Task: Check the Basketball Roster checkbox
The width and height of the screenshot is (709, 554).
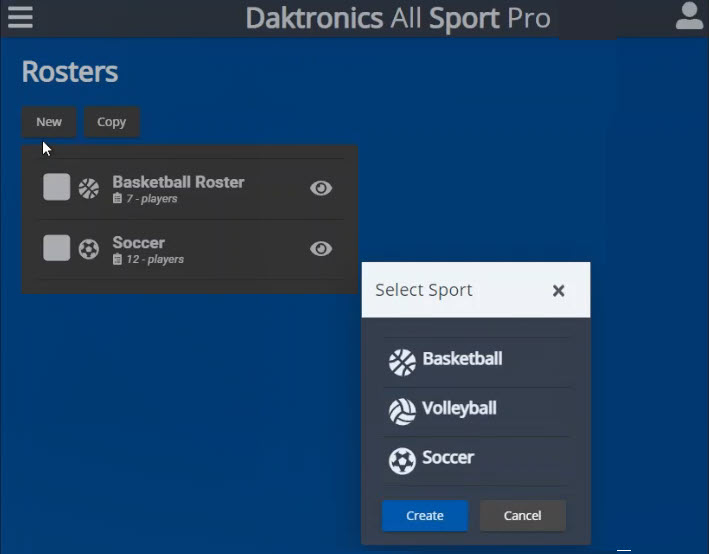Action: point(57,187)
